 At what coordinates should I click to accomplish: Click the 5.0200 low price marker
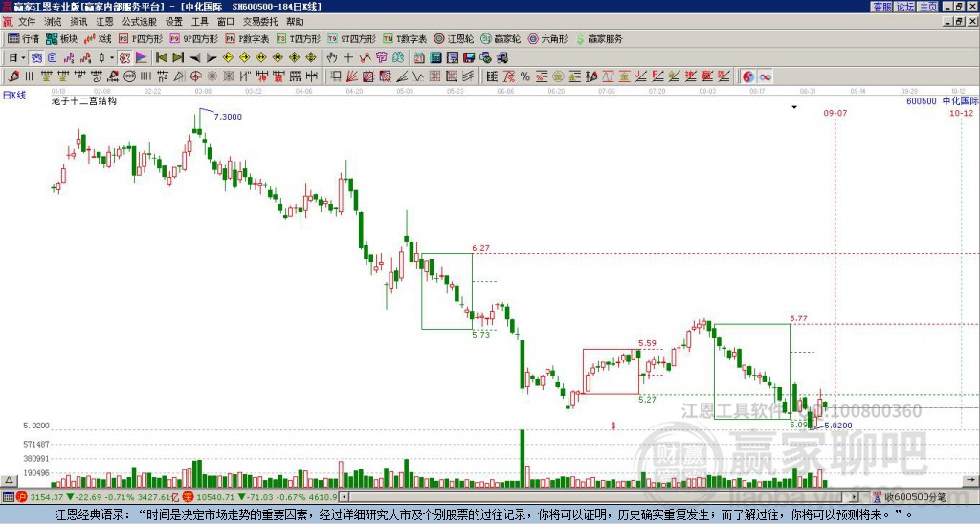pos(838,426)
